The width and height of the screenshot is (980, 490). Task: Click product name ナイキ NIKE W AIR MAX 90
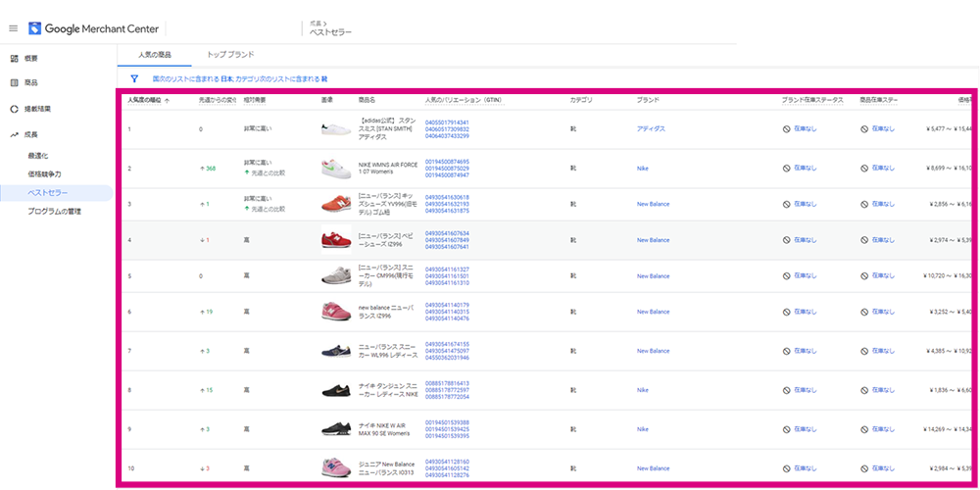[x=384, y=429]
